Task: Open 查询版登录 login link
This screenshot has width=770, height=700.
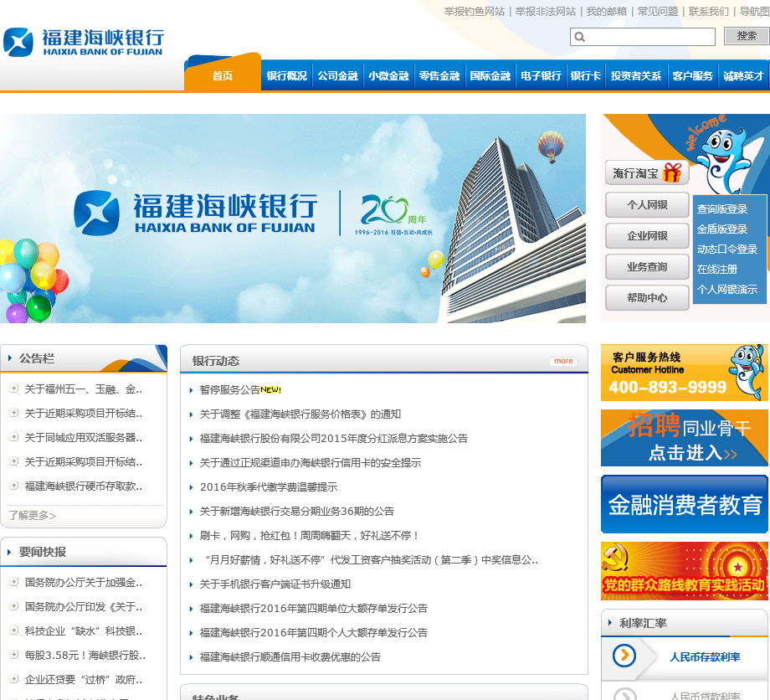Action: tap(721, 208)
